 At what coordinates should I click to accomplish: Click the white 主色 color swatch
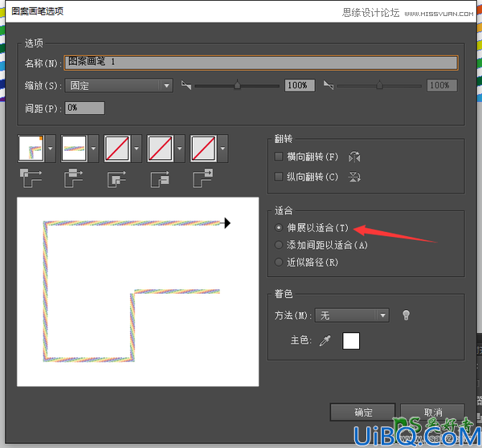pos(351,340)
